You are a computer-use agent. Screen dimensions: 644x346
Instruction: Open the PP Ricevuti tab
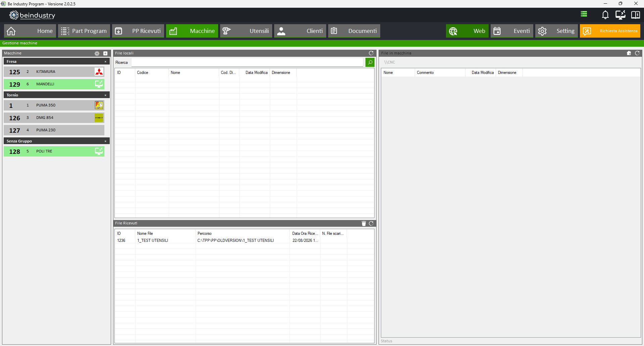138,31
